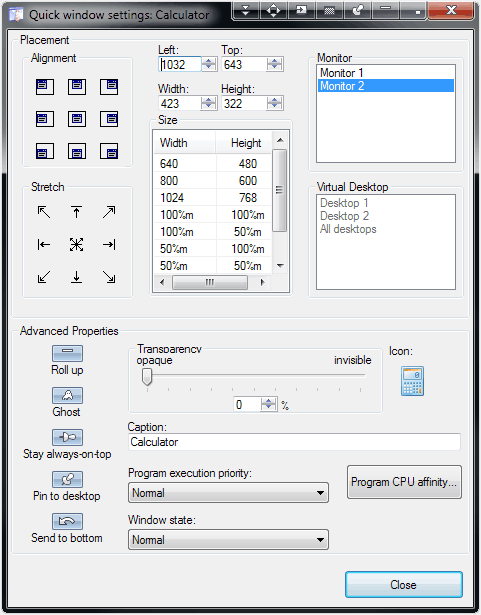Choose 100%m by 50%m size

point(213,232)
